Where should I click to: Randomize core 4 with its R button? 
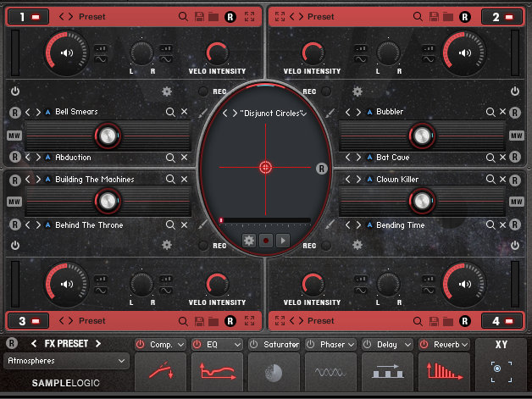(465, 321)
